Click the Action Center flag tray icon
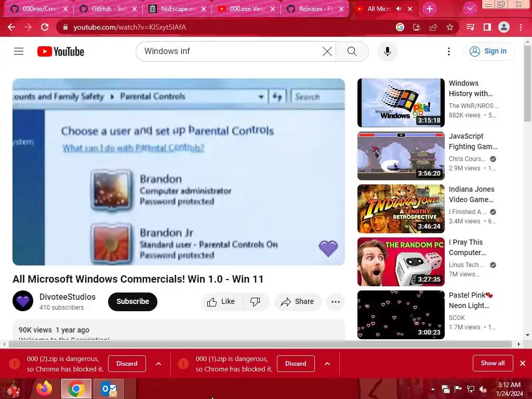 point(458,389)
